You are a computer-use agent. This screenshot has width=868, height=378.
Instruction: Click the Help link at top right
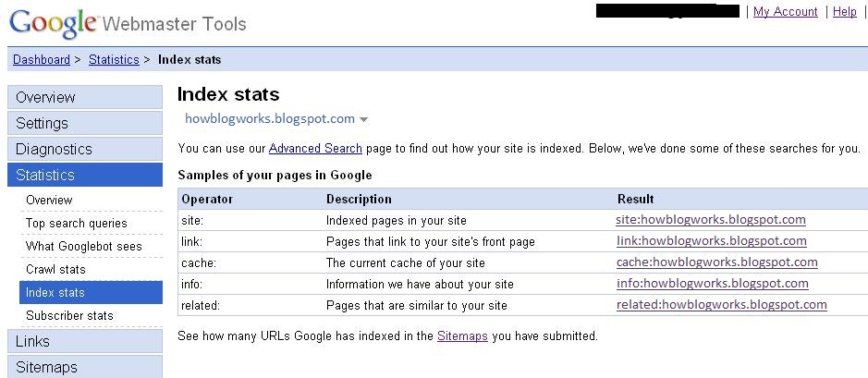(x=845, y=12)
